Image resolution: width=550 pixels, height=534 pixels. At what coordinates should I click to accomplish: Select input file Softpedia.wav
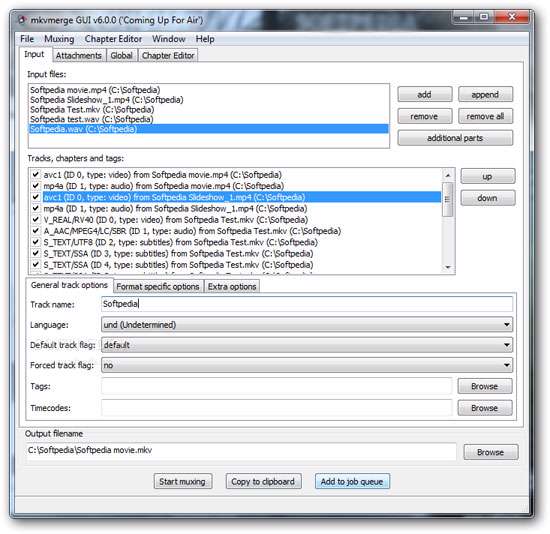(x=209, y=129)
